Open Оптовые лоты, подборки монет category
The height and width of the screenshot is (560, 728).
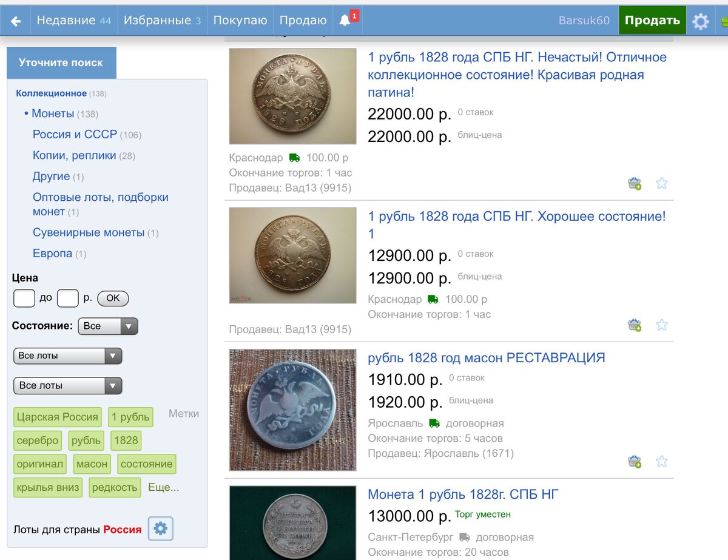click(x=101, y=204)
